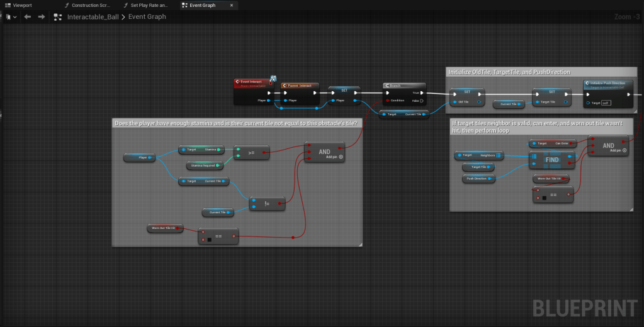Toggle the checkbox on the left == node

pos(209,240)
